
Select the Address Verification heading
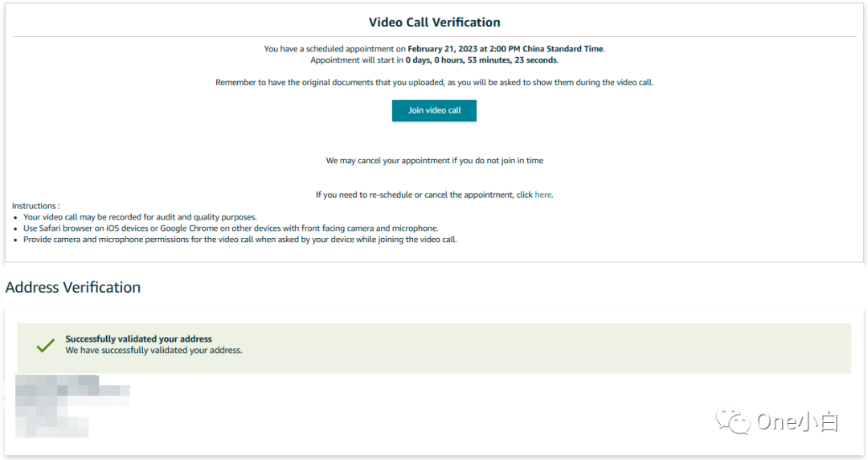(73, 287)
